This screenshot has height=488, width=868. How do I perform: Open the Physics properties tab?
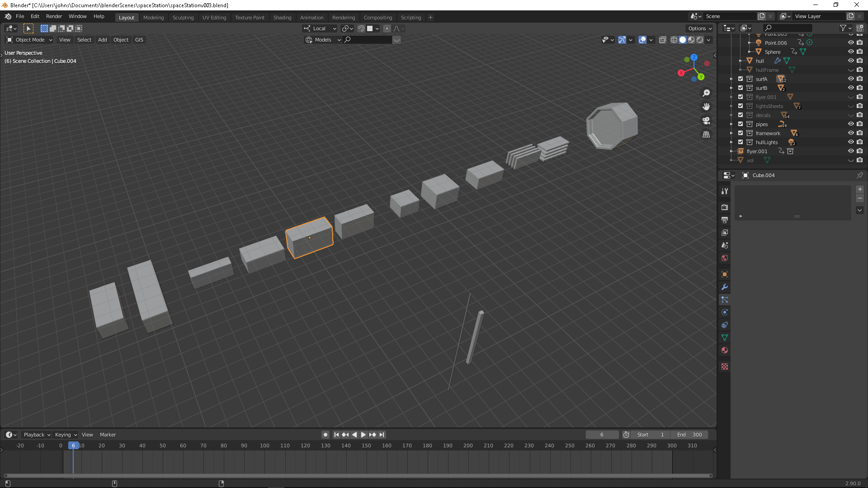coord(725,312)
